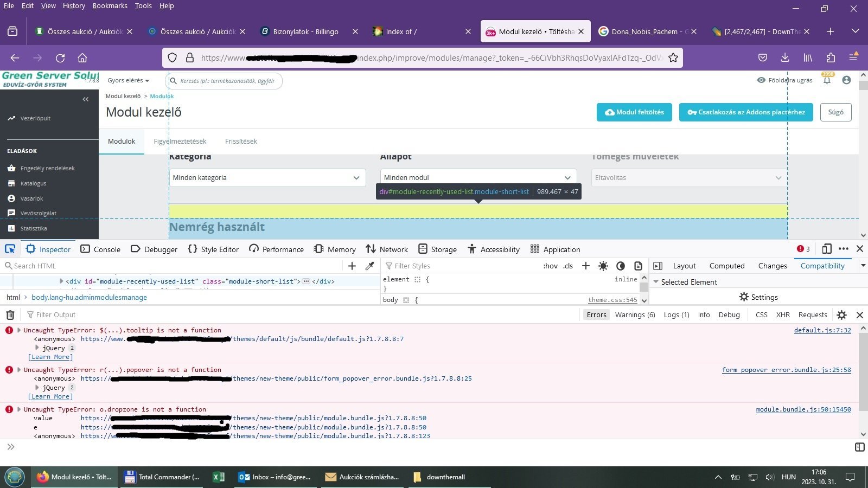868x488 pixels.
Task: Open Firefox Downloads toolbar icon
Action: (x=785, y=58)
